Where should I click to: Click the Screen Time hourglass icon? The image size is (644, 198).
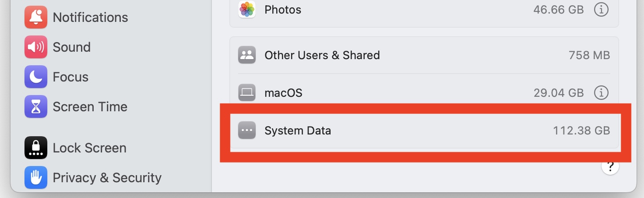coord(36,107)
